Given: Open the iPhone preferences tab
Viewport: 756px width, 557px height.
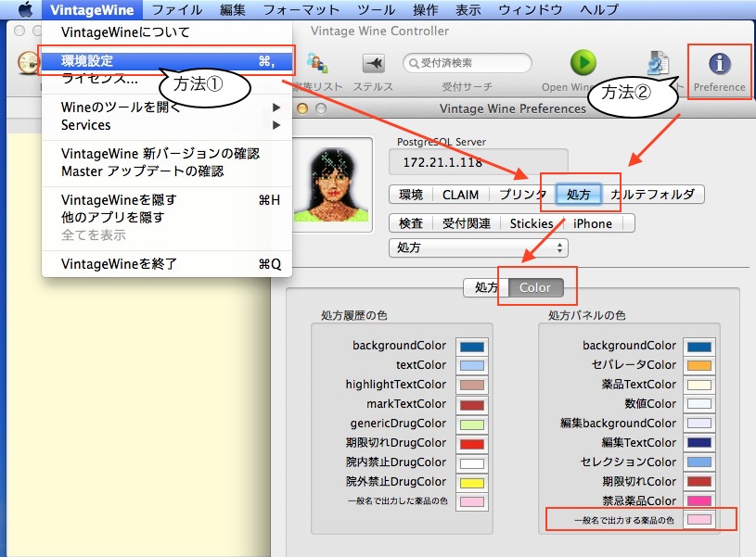Looking at the screenshot, I should 593,223.
